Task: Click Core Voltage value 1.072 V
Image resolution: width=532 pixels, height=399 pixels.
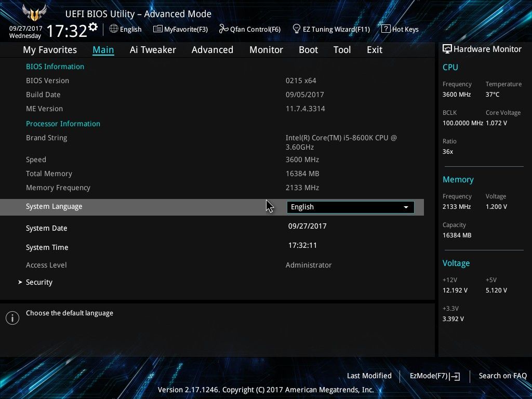Action: tap(496, 123)
